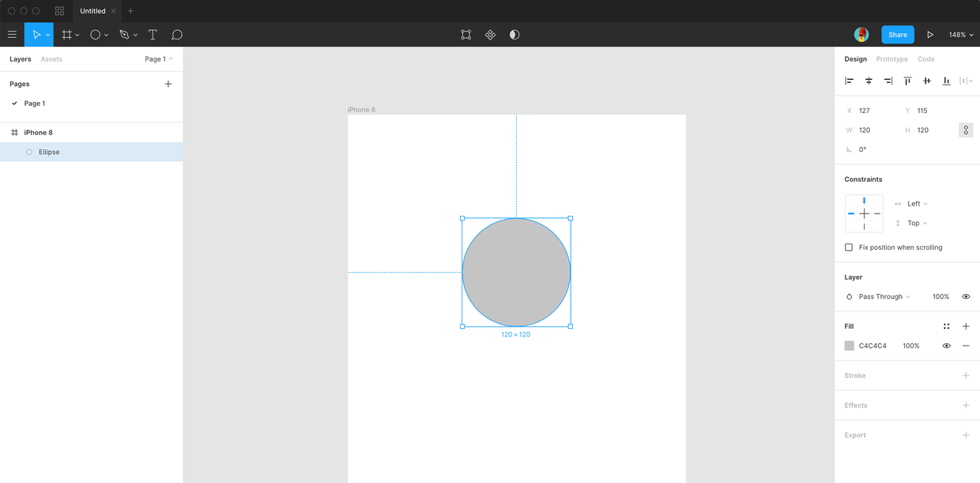Image resolution: width=980 pixels, height=483 pixels.
Task: Toggle layer visibility eye icon
Action: 966,297
